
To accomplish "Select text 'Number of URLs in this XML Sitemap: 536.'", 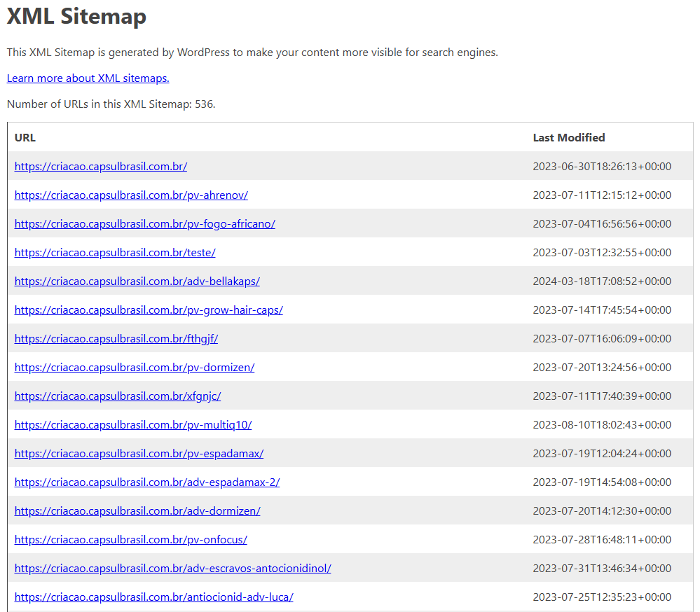I will tap(111, 104).
